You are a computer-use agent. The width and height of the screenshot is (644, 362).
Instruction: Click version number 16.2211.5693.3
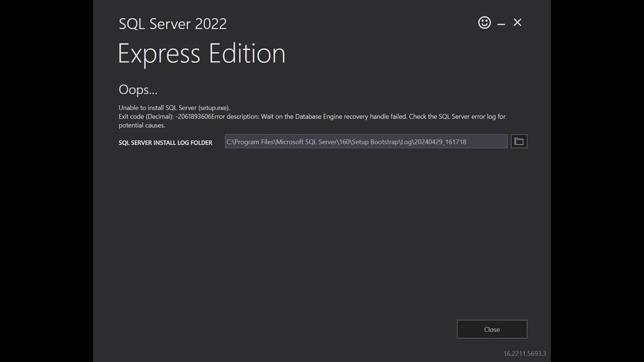tap(525, 353)
